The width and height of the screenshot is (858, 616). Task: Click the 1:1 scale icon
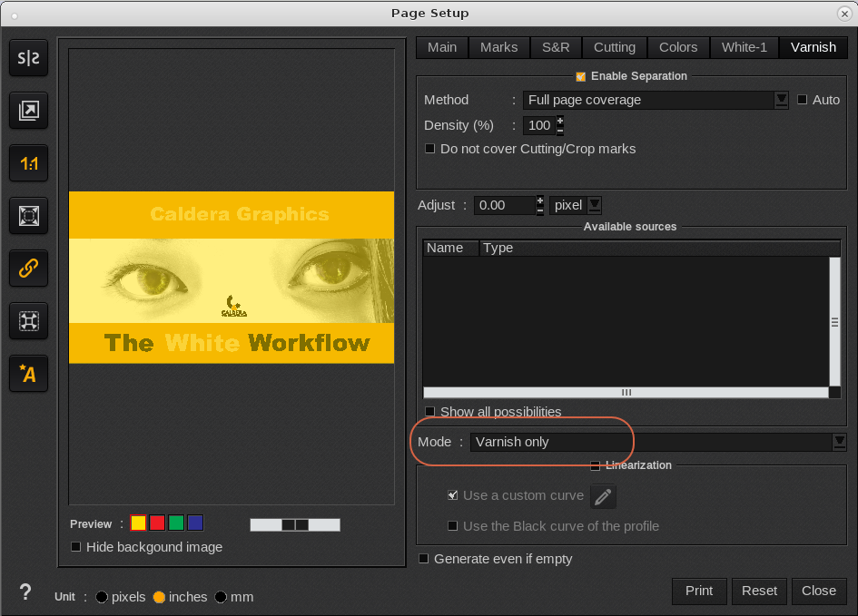(x=29, y=164)
